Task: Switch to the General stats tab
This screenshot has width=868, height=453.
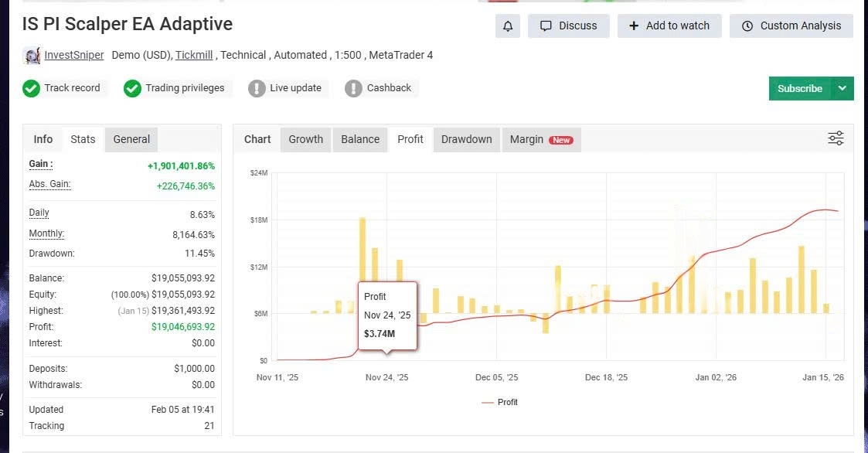Action: [131, 139]
